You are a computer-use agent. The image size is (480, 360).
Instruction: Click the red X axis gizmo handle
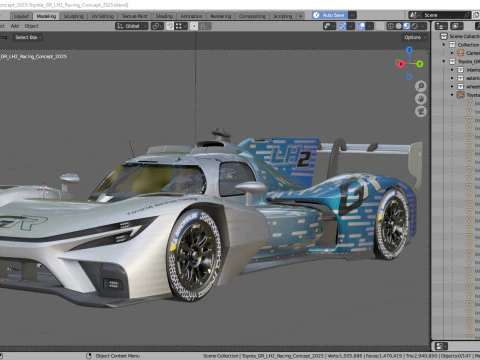(401, 64)
